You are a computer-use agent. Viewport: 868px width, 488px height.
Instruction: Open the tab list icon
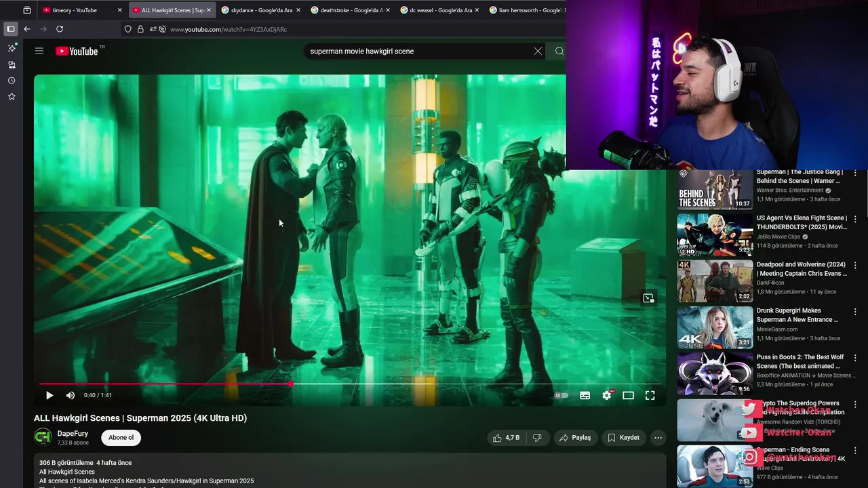tap(27, 10)
